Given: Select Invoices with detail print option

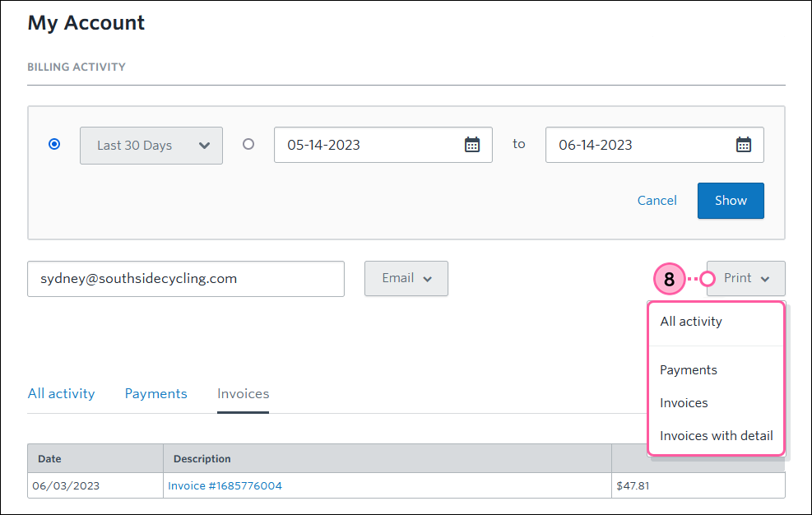Looking at the screenshot, I should coord(716,435).
